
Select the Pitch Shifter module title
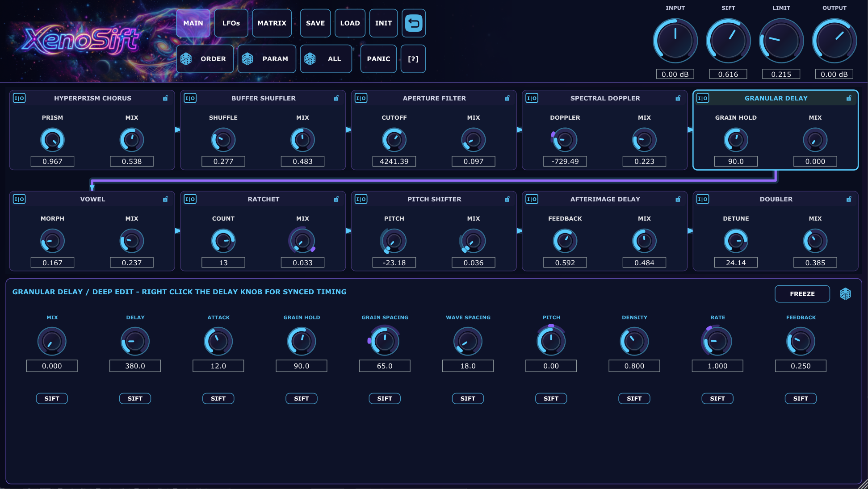434,199
